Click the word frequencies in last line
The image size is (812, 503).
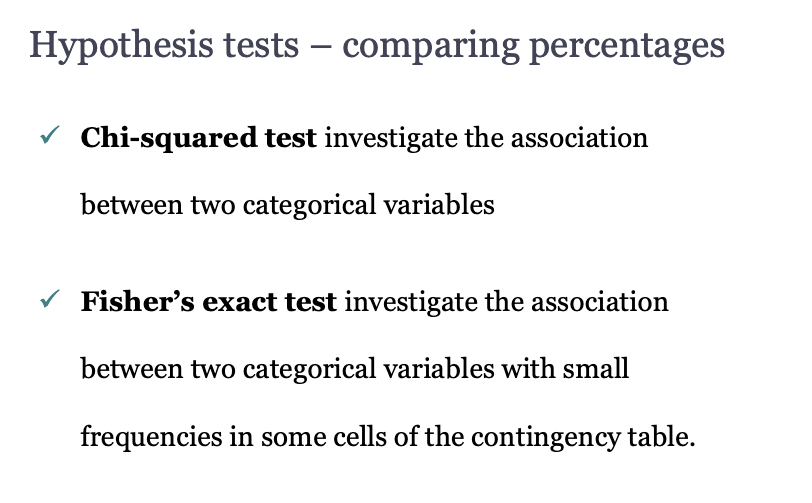point(151,437)
